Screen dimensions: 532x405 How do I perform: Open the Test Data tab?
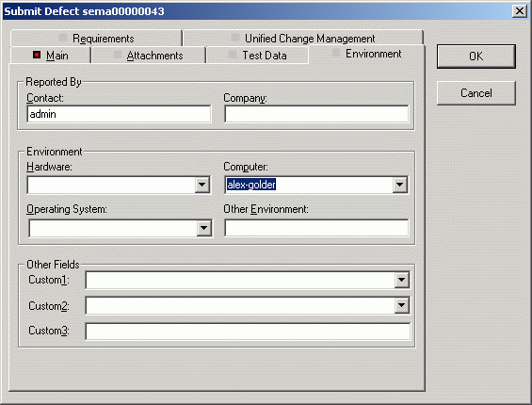point(257,56)
